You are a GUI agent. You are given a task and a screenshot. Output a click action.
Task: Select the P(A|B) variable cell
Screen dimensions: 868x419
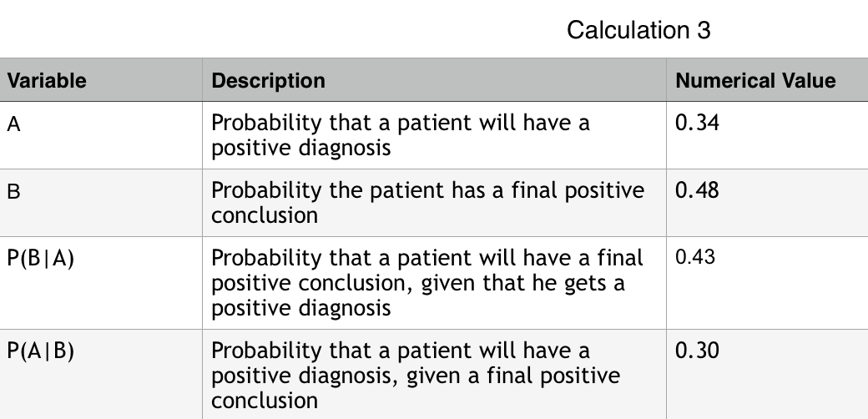[x=40, y=351]
